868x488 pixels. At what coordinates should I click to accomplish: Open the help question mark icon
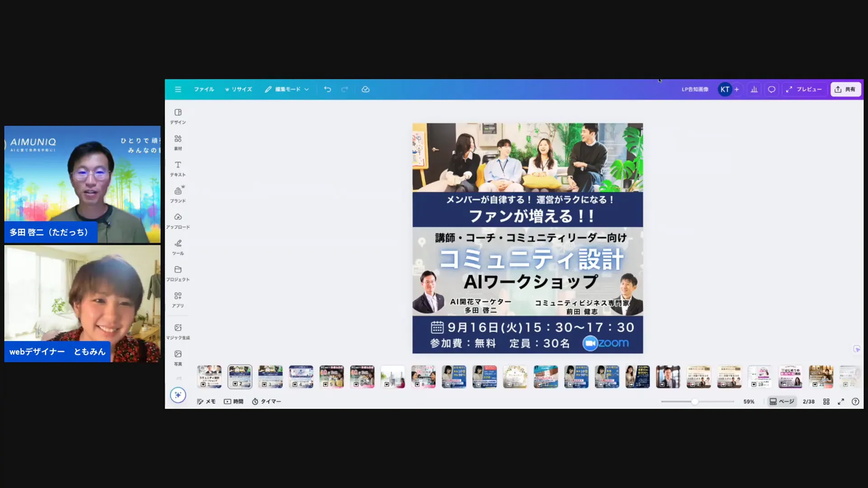tap(855, 401)
